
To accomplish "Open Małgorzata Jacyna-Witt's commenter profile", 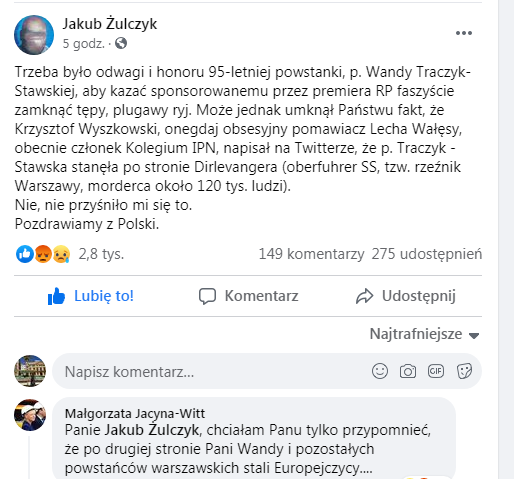I will 135,413.
